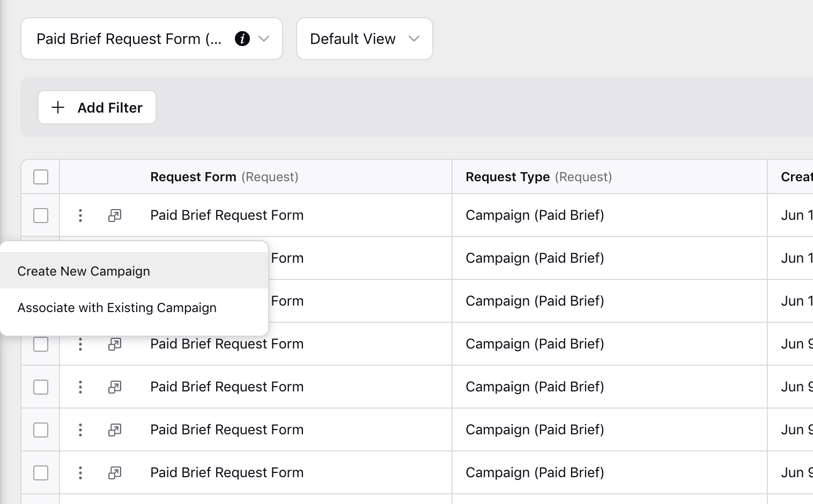Tick the checkbox in the first data row
Screen dimensions: 813x504
click(x=41, y=216)
